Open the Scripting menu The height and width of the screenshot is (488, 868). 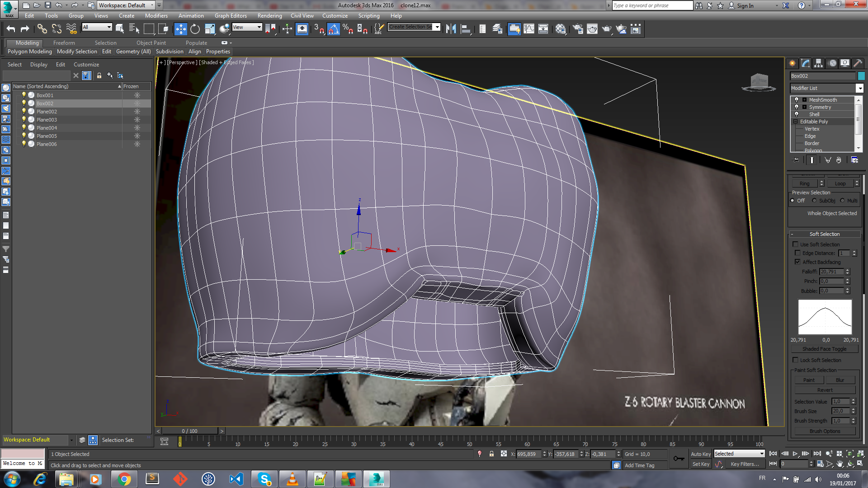pos(369,16)
